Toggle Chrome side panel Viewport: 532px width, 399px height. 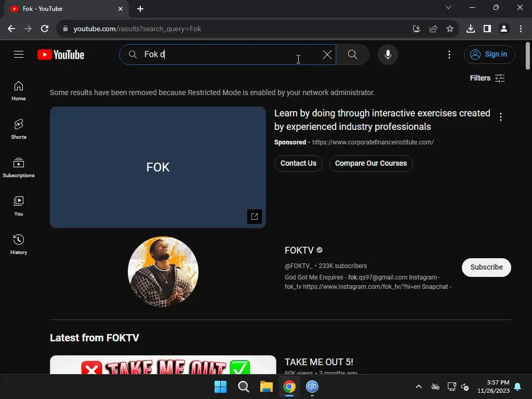pos(487,29)
